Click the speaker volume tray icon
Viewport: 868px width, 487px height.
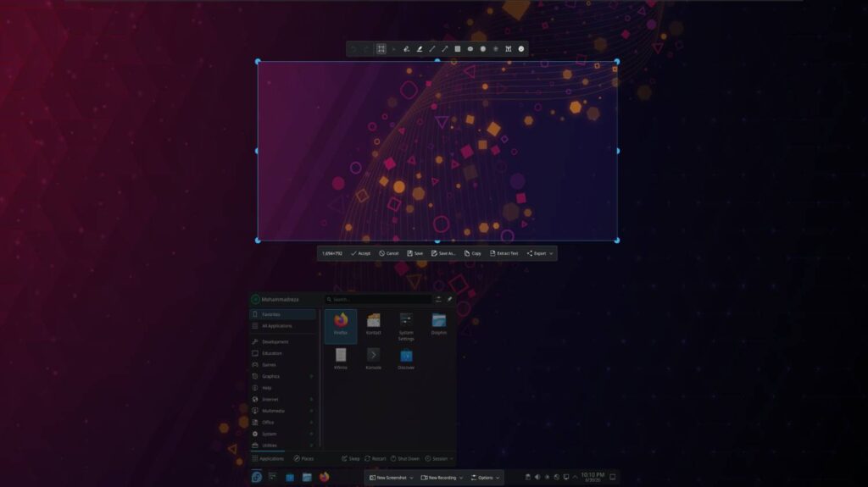(537, 477)
